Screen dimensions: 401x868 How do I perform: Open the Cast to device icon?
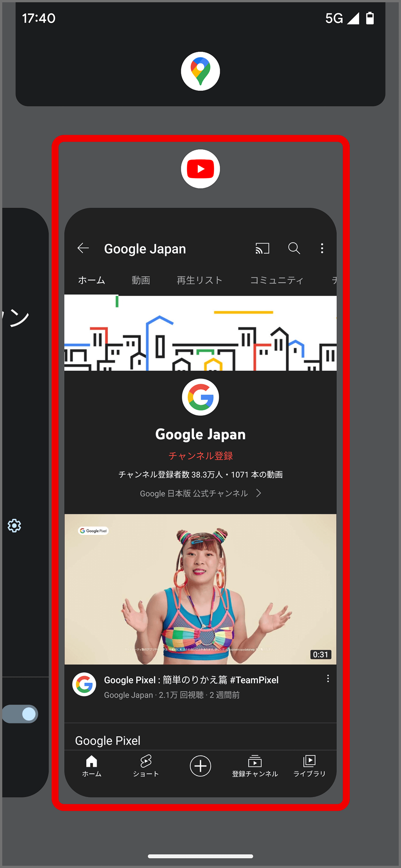click(262, 248)
